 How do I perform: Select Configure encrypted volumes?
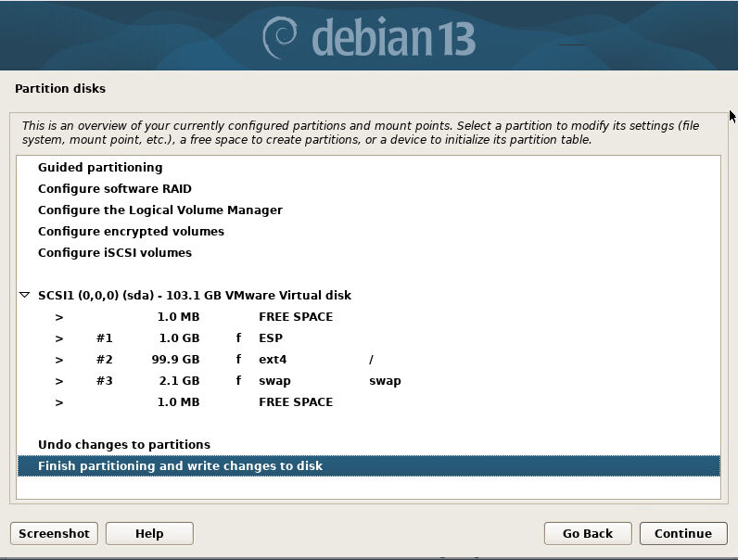368,232
